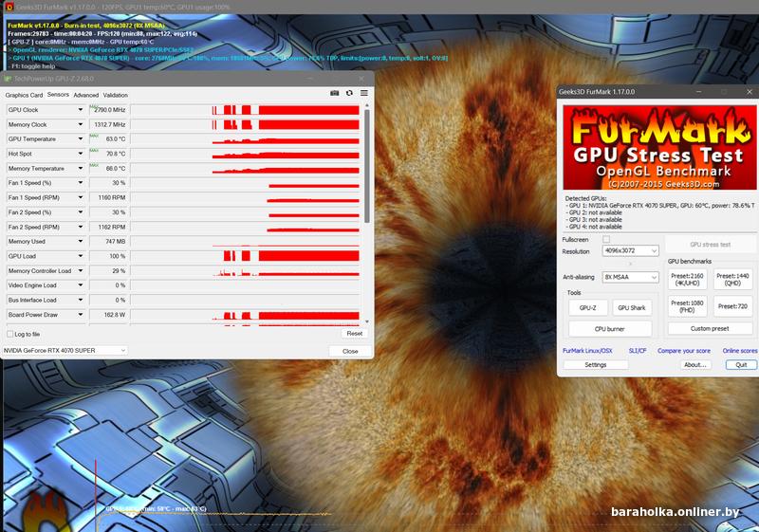Click the GPU stress test button

tap(710, 245)
